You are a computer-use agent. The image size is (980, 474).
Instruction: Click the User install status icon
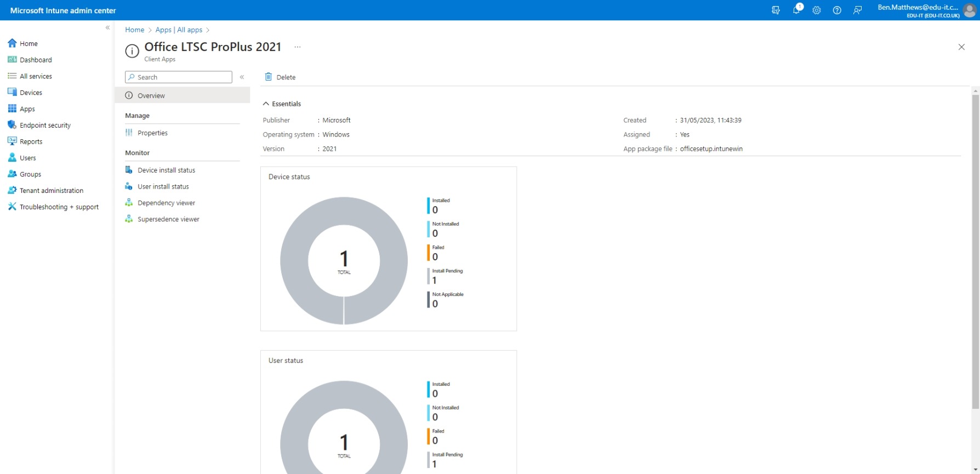[129, 186]
